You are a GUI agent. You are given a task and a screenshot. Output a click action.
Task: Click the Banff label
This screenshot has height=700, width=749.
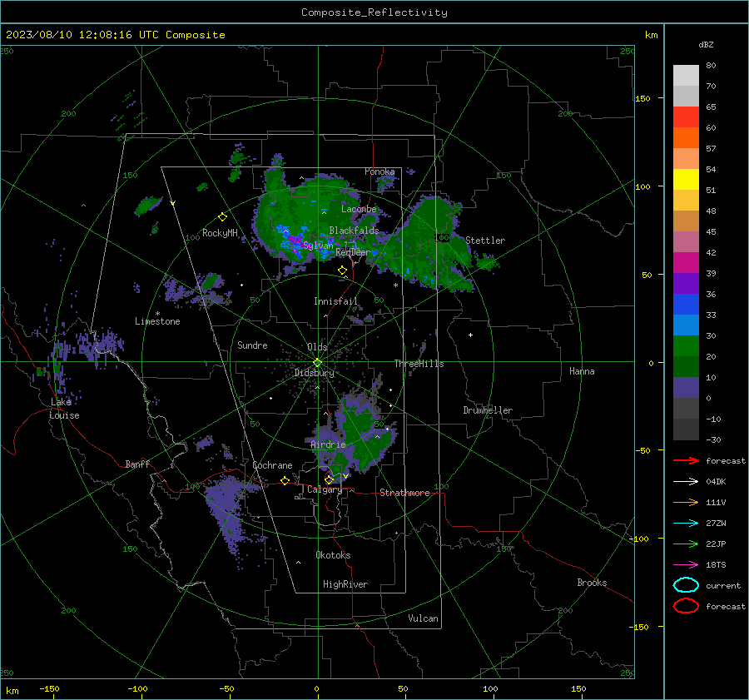[137, 464]
